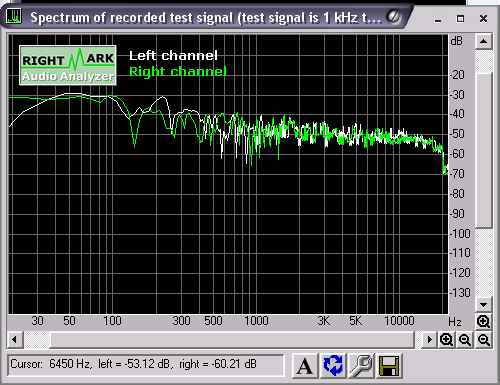
Task: Click the right arrow of frequency scrollbar
Action: 429,340
